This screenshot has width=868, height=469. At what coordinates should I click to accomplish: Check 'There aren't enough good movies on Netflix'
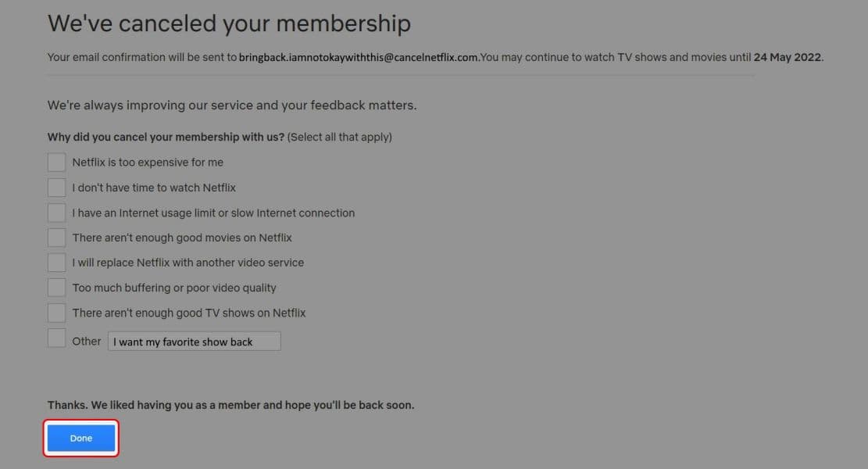pyautogui.click(x=55, y=237)
